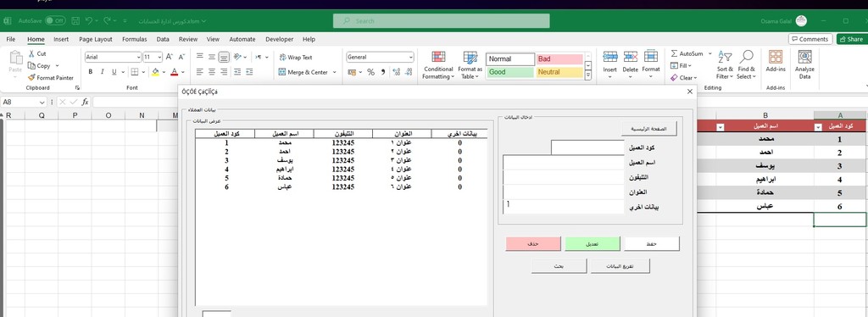This screenshot has height=317, width=868.
Task: Click the حفظ save button in form
Action: click(x=652, y=244)
